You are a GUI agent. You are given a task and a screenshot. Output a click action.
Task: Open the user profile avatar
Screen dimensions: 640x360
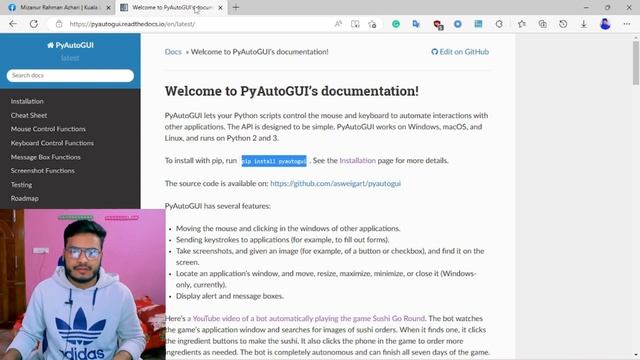(x=605, y=24)
